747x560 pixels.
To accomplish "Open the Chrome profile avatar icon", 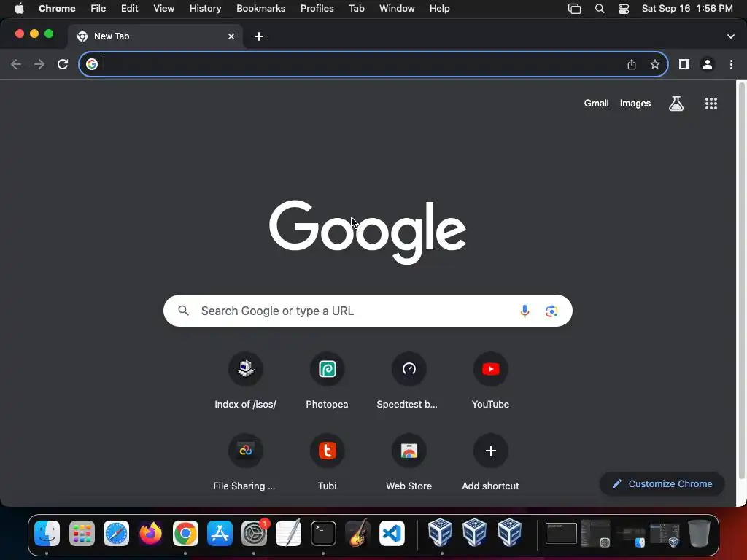I will click(x=708, y=64).
